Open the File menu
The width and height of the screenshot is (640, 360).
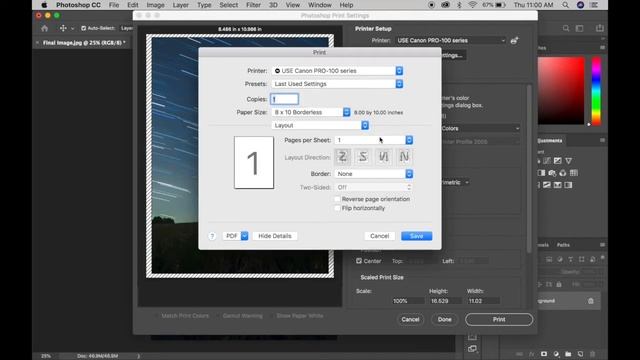pyautogui.click(x=114, y=5)
